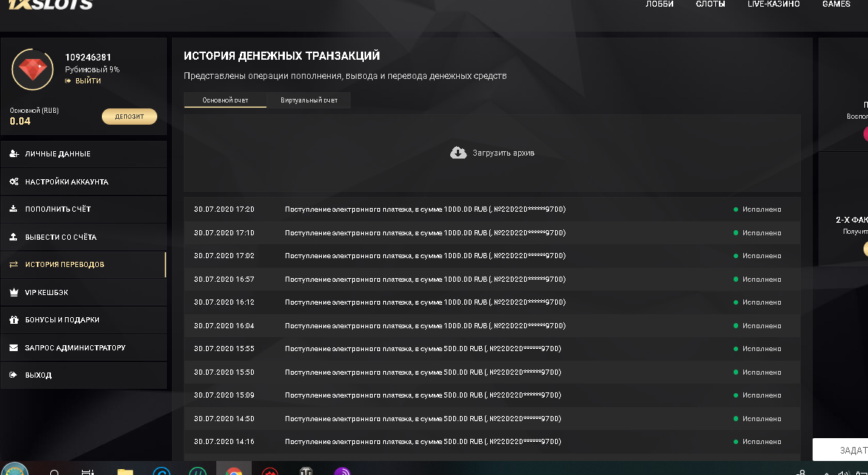This screenshot has height=475, width=868.
Task: Click Исполнено status in the 17:20 row
Action: pos(762,209)
